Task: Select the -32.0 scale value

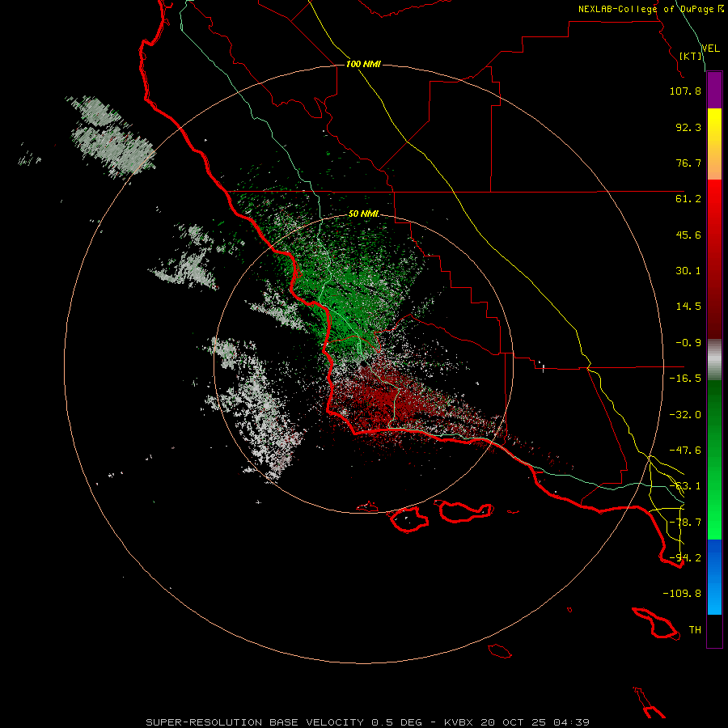Action: pos(685,415)
